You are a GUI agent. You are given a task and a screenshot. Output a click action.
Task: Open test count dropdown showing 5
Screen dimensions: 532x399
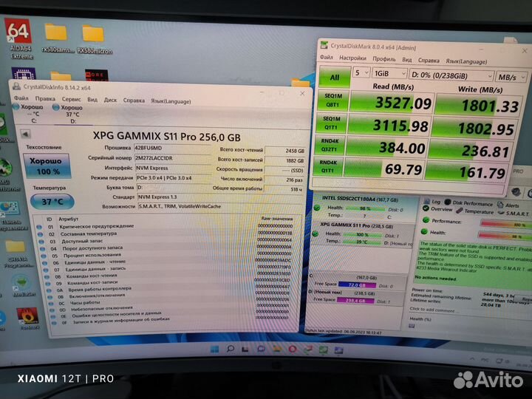(x=361, y=72)
